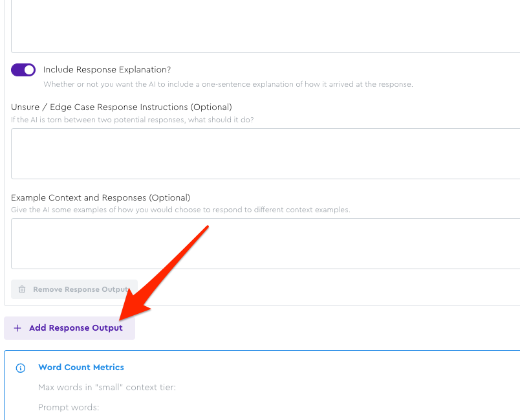Click the info icon next to Word Count Metrics

pyautogui.click(x=21, y=368)
